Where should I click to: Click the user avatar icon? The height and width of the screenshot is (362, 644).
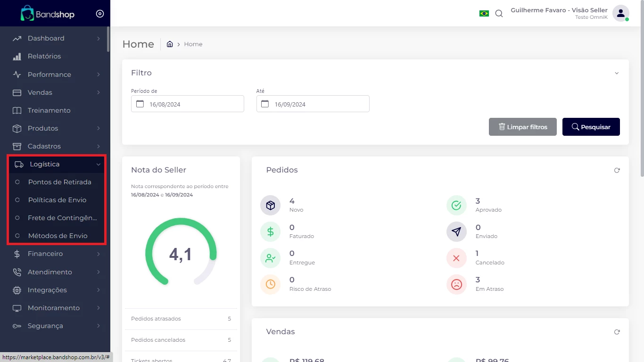pyautogui.click(x=620, y=13)
